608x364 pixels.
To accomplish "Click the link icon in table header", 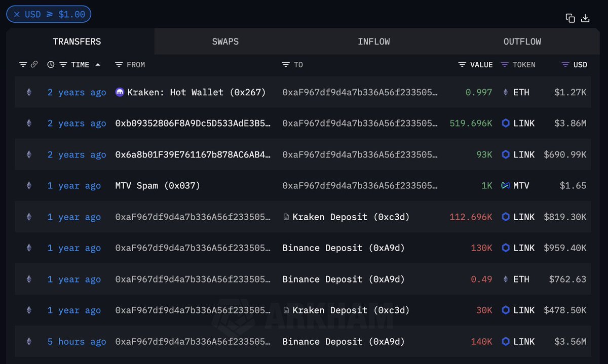I will (x=34, y=65).
